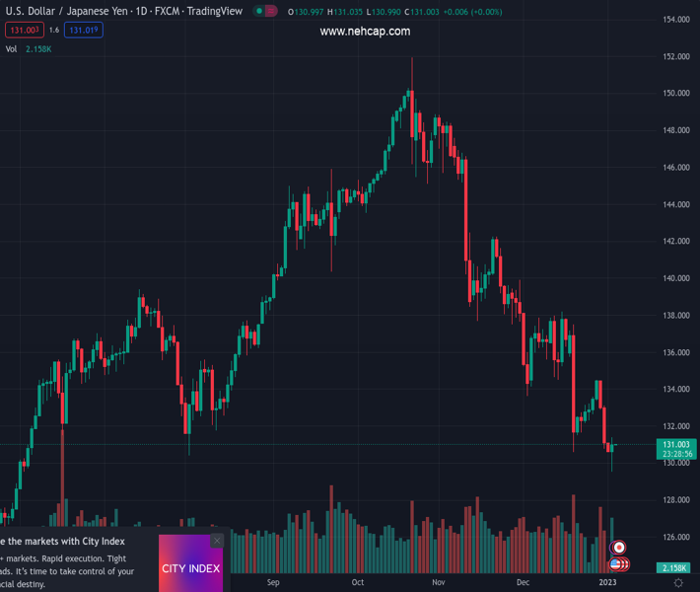Viewport: 700px width, 592px height.
Task: Click the City Index logo image
Action: click(x=190, y=568)
